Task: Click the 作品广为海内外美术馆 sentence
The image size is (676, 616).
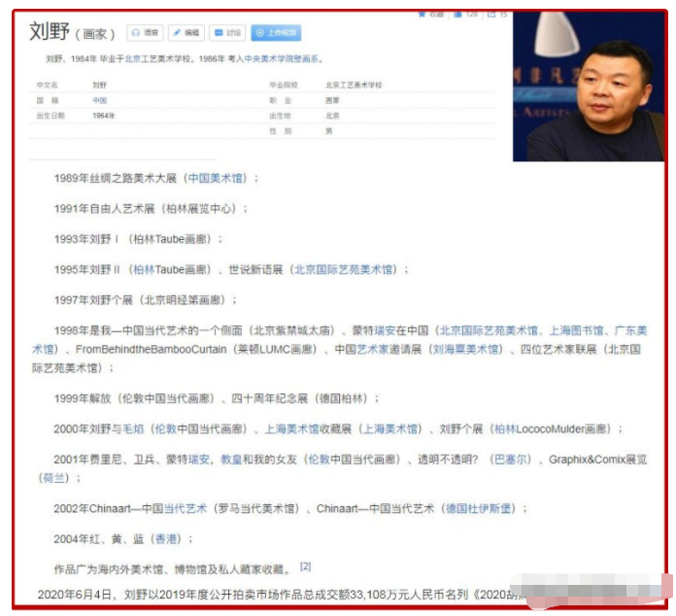Action: click(173, 569)
